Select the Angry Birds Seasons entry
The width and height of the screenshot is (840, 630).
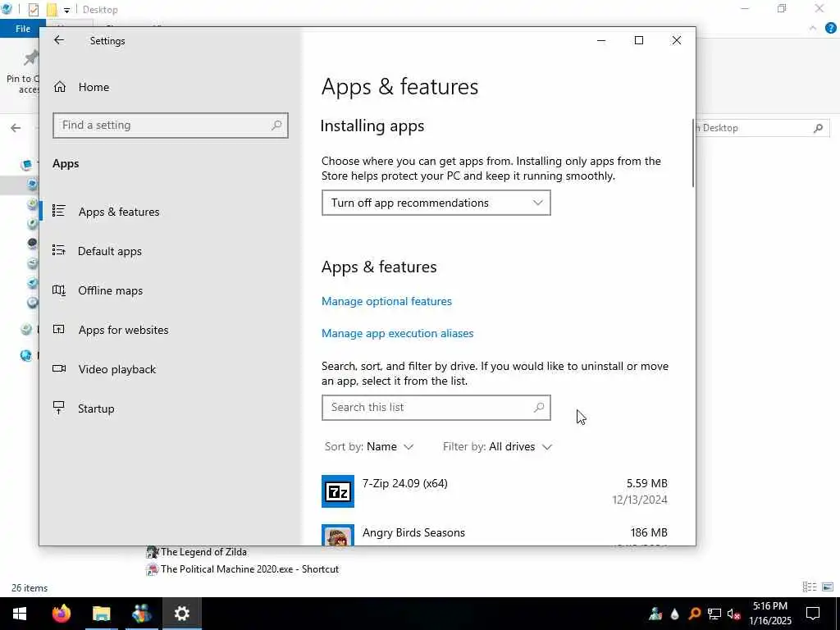[x=495, y=535]
